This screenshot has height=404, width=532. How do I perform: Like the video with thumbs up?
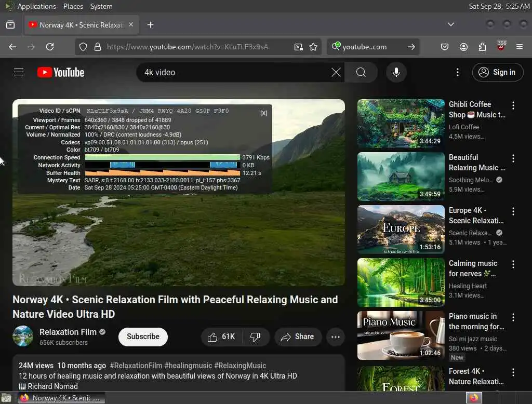[x=221, y=337]
